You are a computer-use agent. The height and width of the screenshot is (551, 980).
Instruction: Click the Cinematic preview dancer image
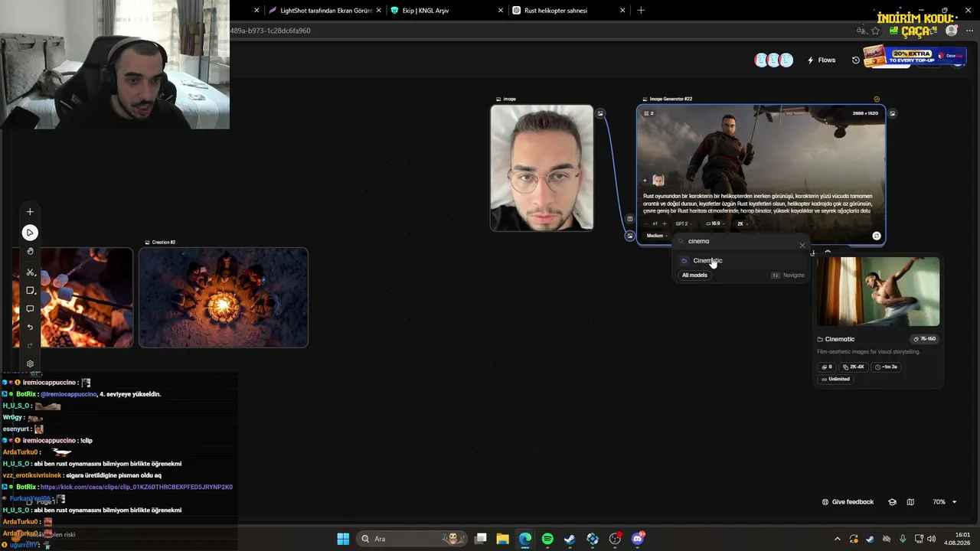point(878,291)
